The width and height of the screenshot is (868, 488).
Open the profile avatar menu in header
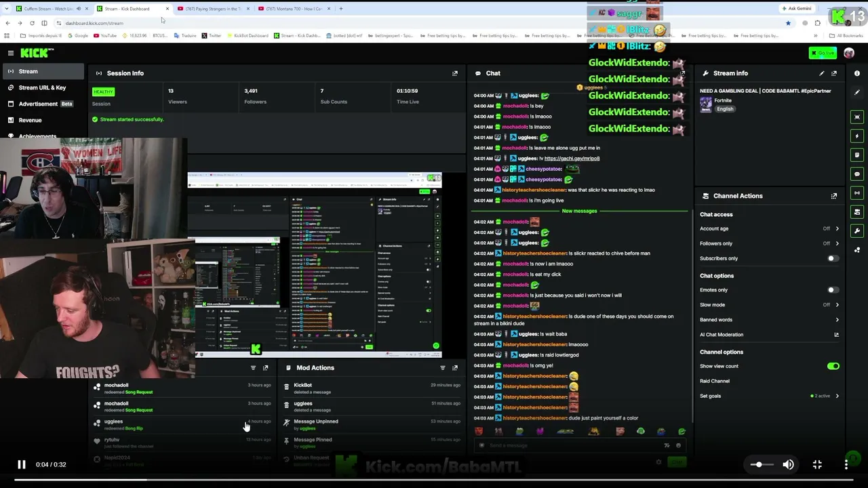point(849,53)
